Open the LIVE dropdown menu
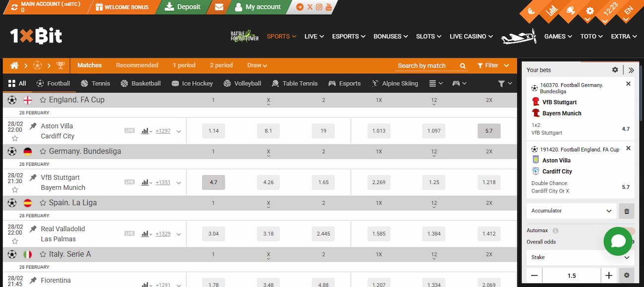Viewport: 644px width, 287px height. [314, 36]
